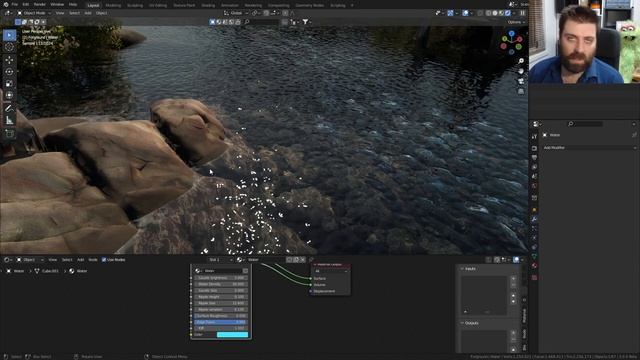Click the orthographic grid view icon
640x360 pixels.
pos(521,91)
